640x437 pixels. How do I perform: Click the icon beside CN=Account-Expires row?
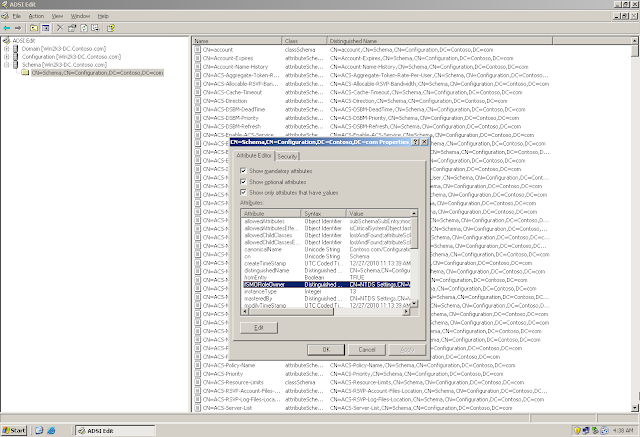(x=198, y=58)
